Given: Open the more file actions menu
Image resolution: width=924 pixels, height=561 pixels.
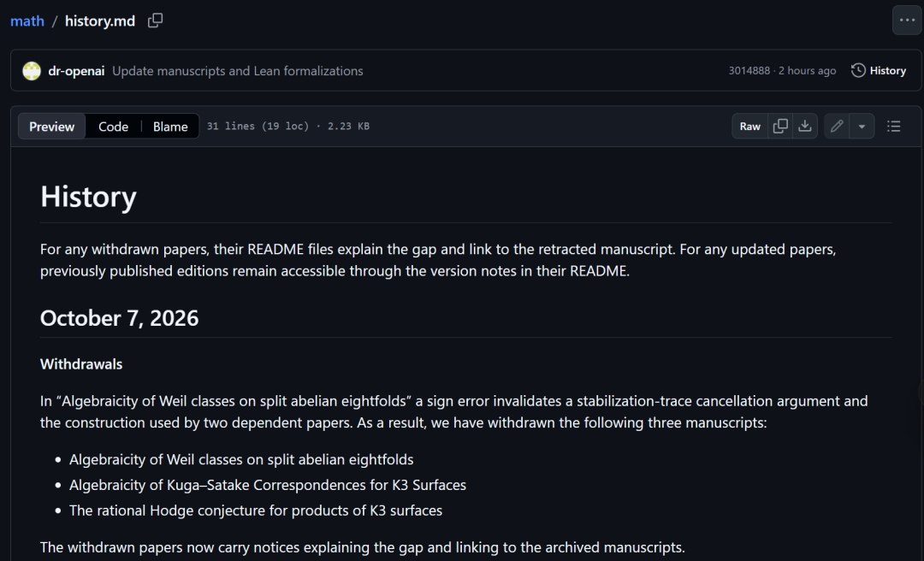Looking at the screenshot, I should coord(907,21).
